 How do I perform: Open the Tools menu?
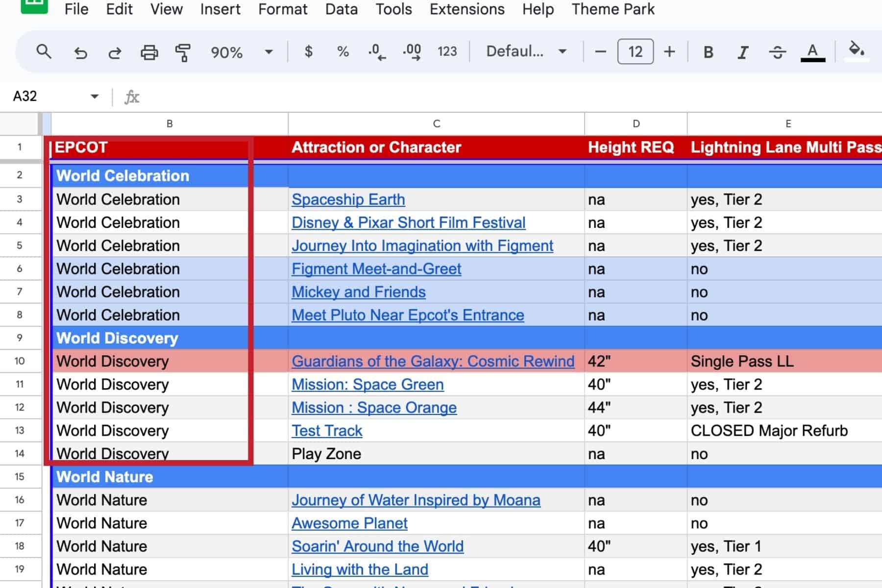tap(393, 9)
